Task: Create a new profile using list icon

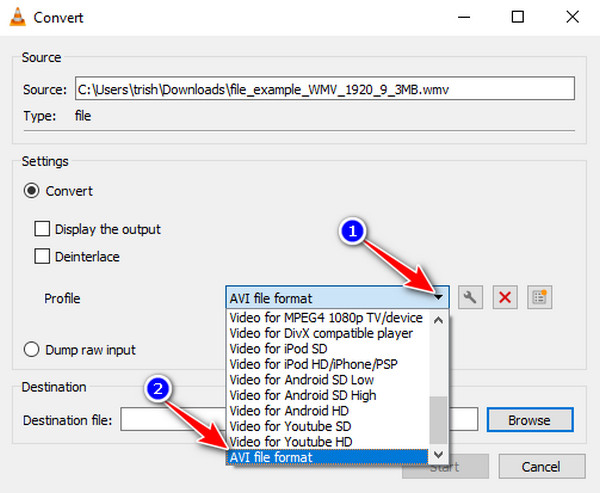Action: click(x=539, y=297)
